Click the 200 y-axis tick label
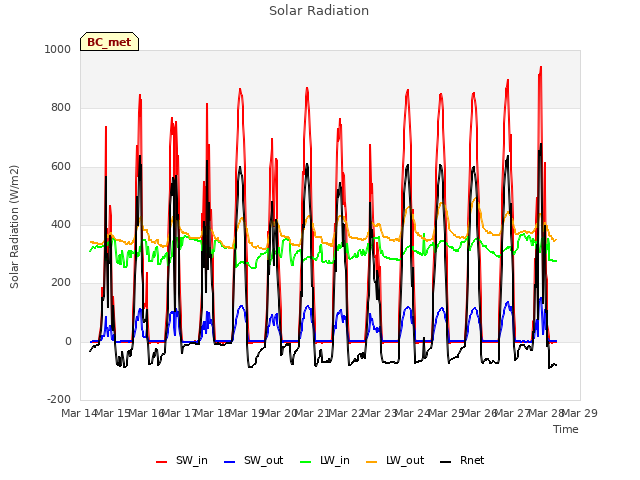The width and height of the screenshot is (640, 480). (x=61, y=282)
